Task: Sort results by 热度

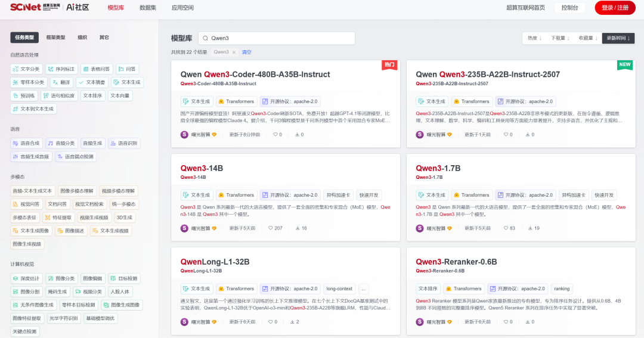Action: [x=534, y=38]
